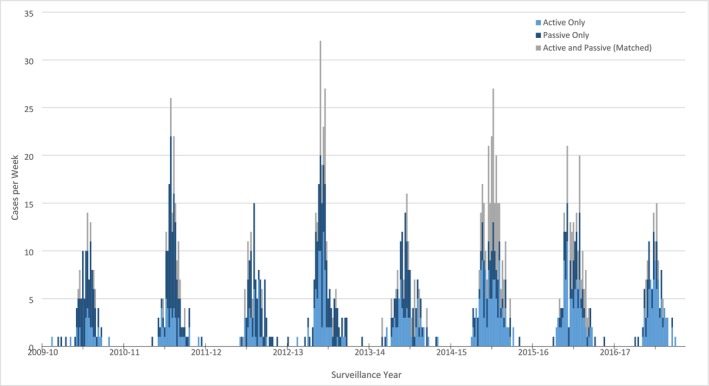Click the 'Surveillance Year' axis title
The width and height of the screenshot is (709, 386).
(x=366, y=375)
